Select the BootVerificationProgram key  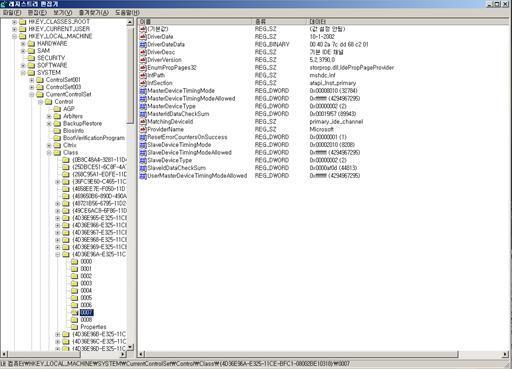(x=94, y=138)
